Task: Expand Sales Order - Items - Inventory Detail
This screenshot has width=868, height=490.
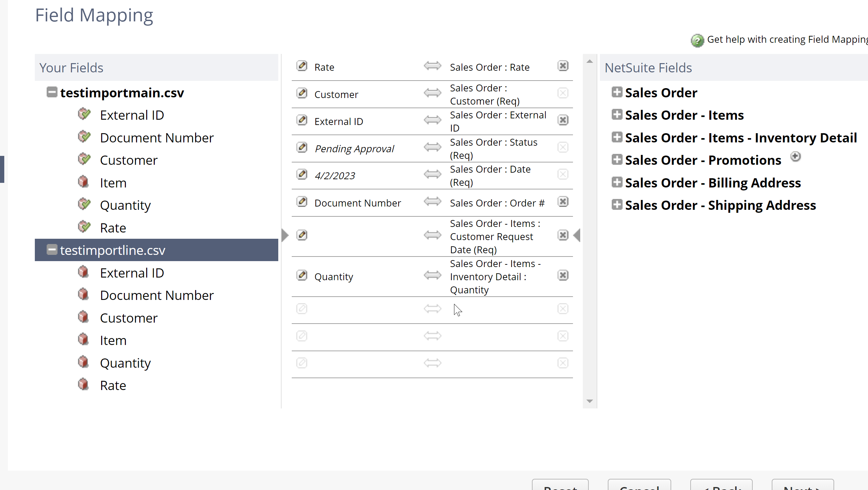Action: coord(617,137)
